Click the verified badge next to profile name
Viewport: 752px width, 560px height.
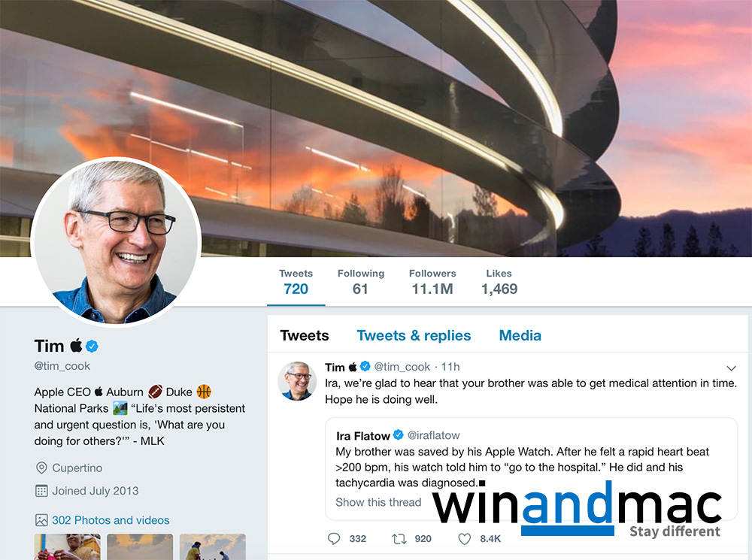[x=92, y=346]
